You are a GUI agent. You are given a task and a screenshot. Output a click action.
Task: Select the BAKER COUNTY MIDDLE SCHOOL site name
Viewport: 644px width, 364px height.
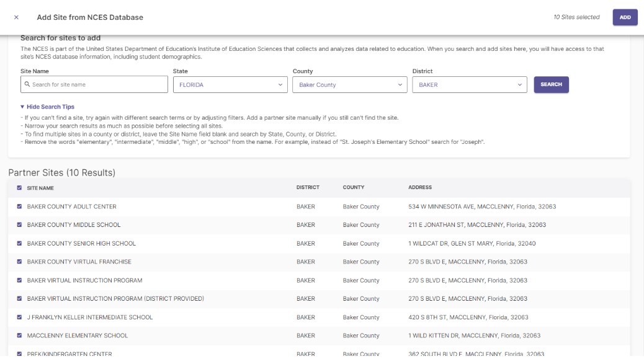(x=73, y=225)
